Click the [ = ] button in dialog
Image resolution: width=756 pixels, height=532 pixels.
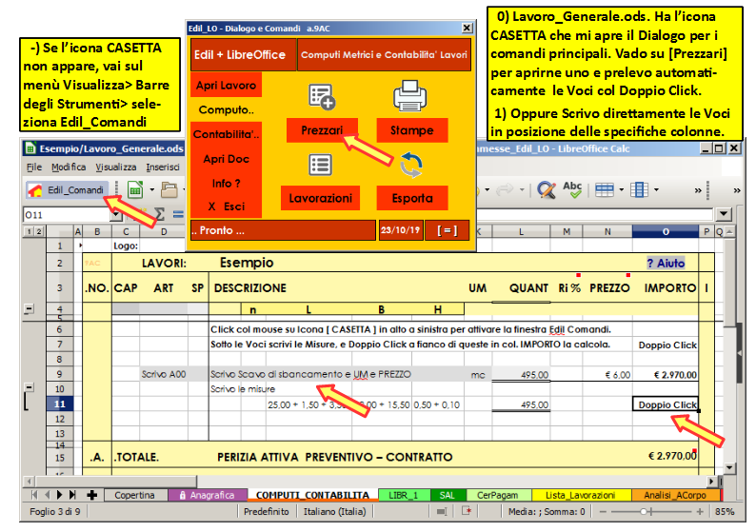point(447,230)
